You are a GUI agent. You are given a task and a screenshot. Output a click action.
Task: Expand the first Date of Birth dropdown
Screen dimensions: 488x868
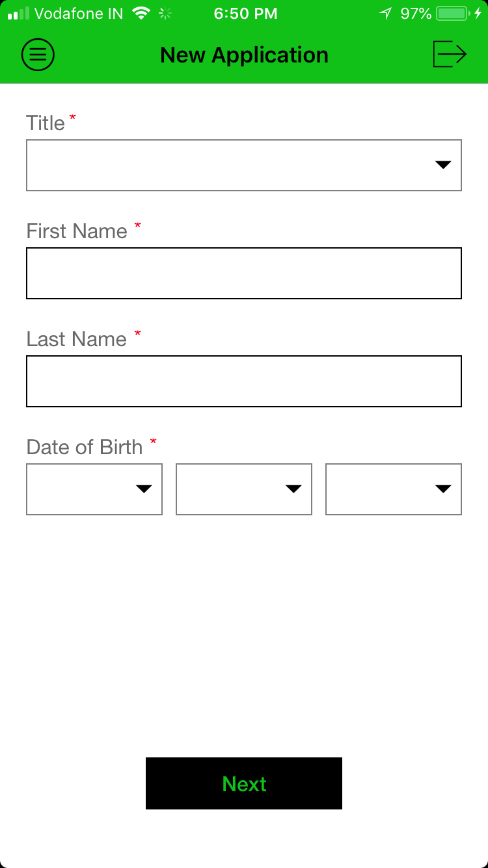pos(94,489)
